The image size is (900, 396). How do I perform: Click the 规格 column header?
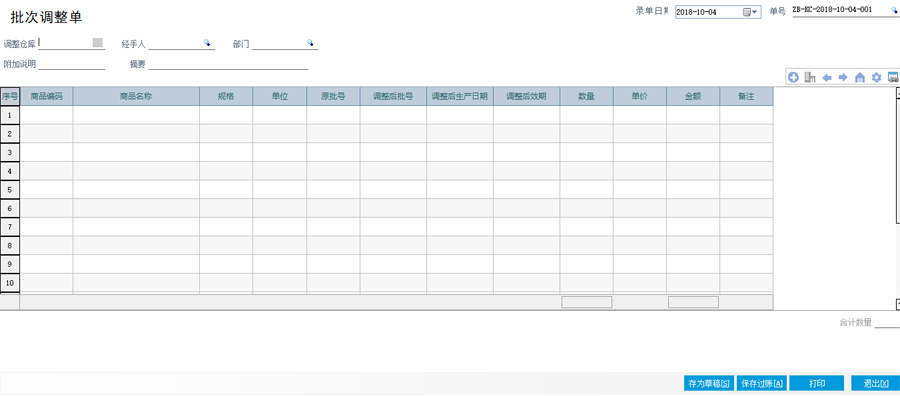pos(226,96)
